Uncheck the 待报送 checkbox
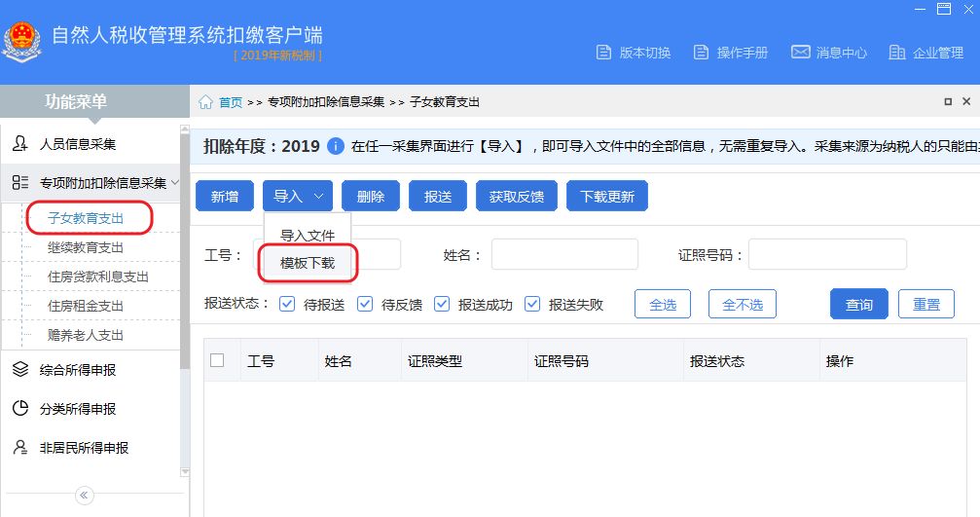Screen dimensions: 980x517 click(287, 304)
